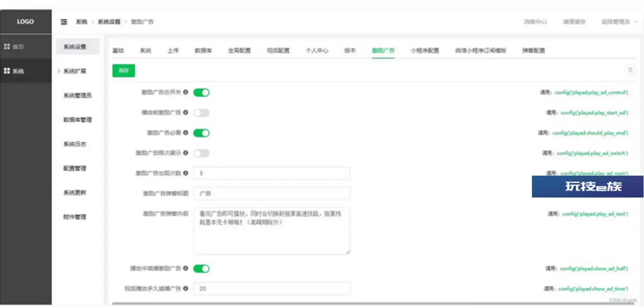Click the 激励广告 breadcrumb text
This screenshot has height=307, width=644.
142,22
